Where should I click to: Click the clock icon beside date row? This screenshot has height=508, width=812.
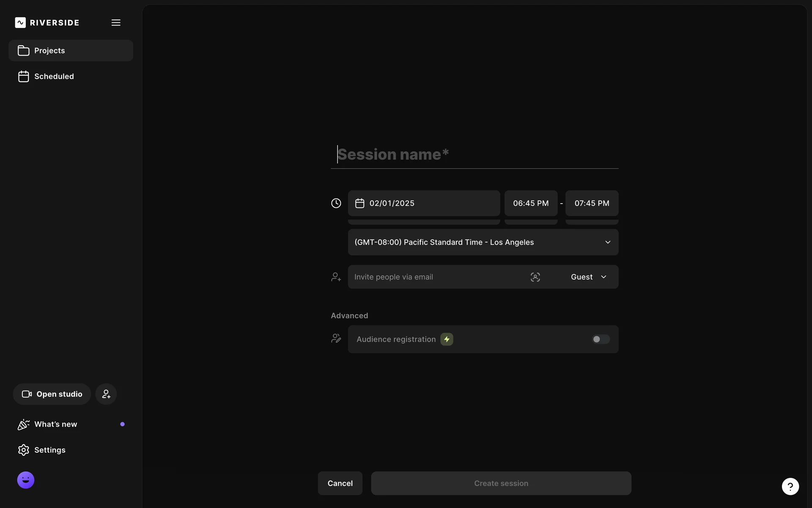coord(336,203)
